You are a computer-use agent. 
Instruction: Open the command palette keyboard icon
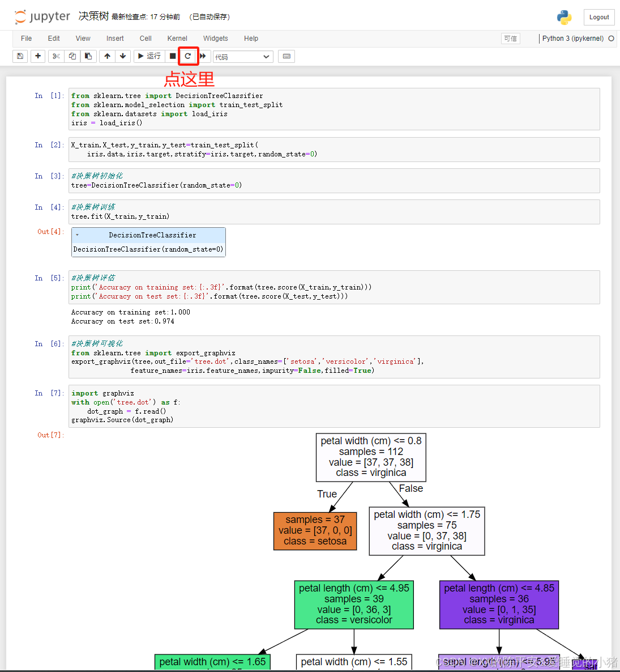click(x=287, y=56)
